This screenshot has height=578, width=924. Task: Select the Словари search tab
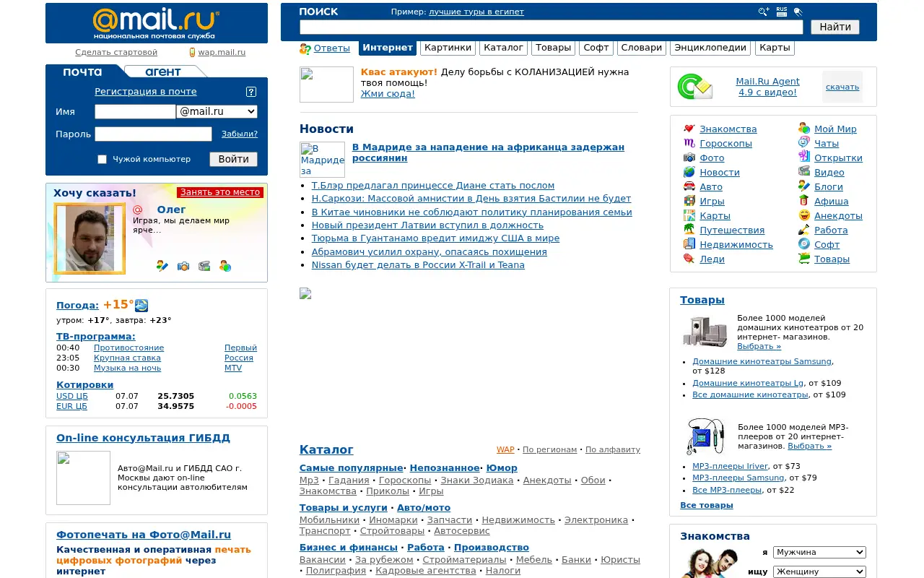coord(641,48)
